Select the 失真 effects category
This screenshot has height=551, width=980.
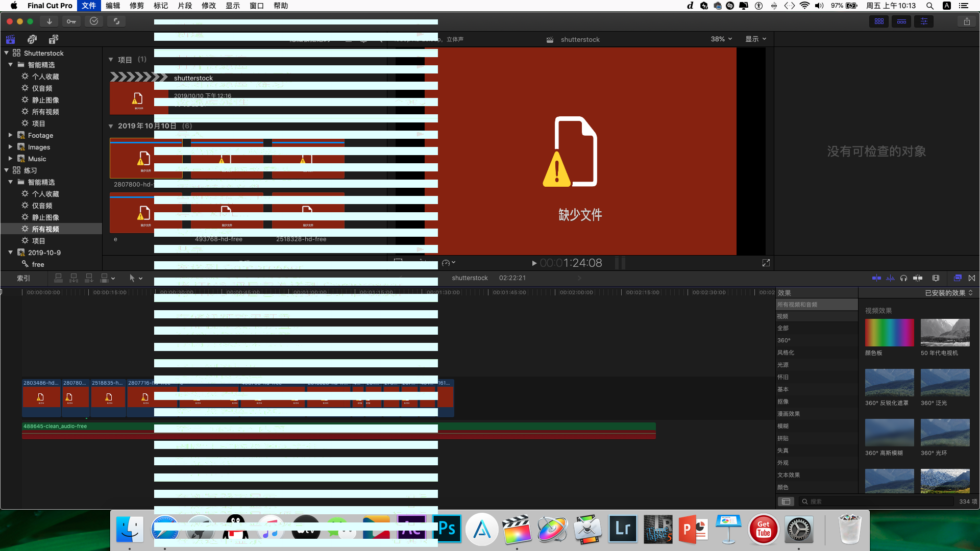pyautogui.click(x=783, y=450)
